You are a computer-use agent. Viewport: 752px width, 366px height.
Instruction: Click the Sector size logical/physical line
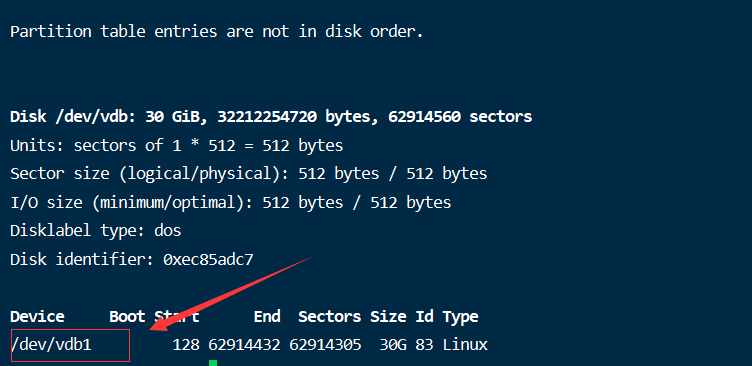248,174
